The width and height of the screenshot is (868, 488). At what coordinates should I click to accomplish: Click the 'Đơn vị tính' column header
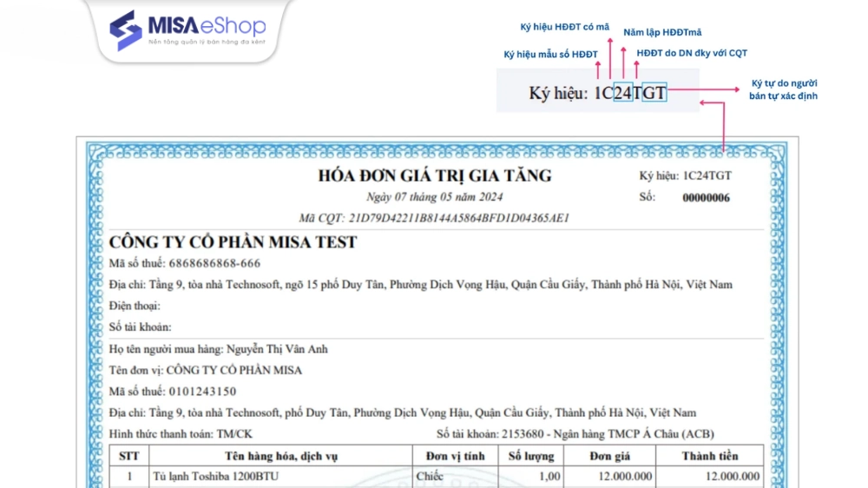(x=455, y=456)
